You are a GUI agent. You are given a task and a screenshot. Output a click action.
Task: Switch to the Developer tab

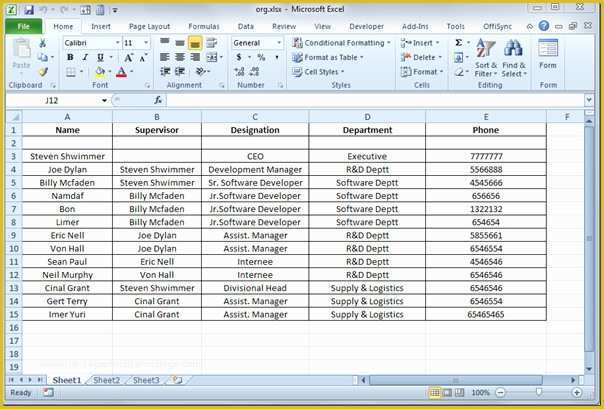click(x=366, y=26)
